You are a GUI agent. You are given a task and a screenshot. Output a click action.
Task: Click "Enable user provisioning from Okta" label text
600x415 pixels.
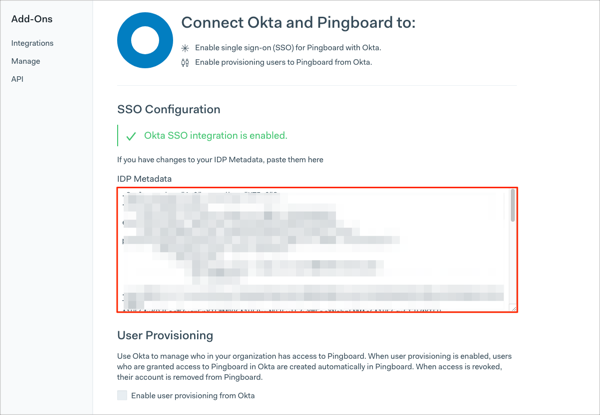pos(193,396)
